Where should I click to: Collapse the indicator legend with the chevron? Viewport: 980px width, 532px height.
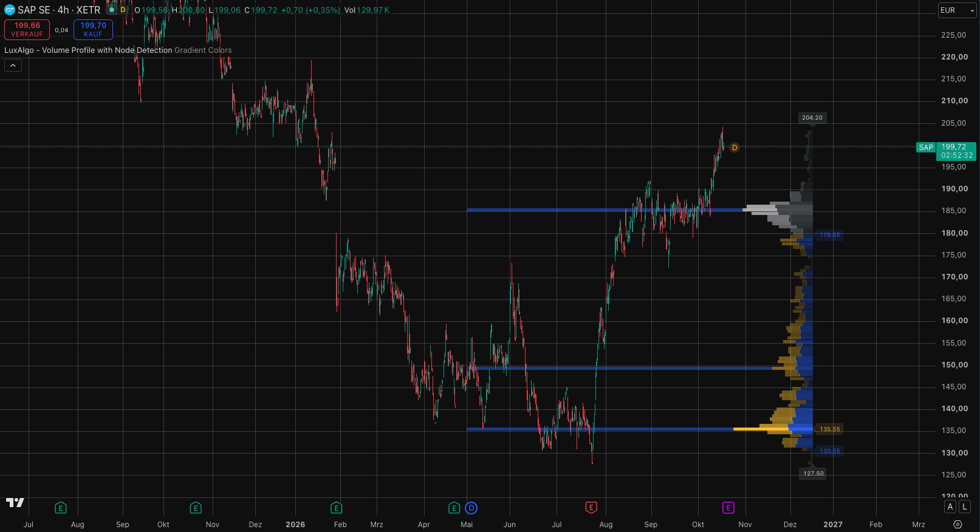pos(13,65)
